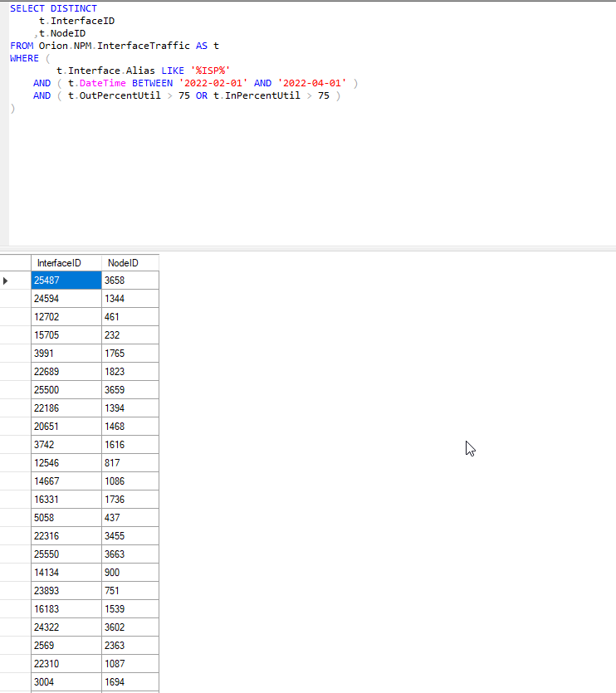Viewport: 616px width, 693px height.
Task: Select NodeID cell 1694
Action: 130,682
